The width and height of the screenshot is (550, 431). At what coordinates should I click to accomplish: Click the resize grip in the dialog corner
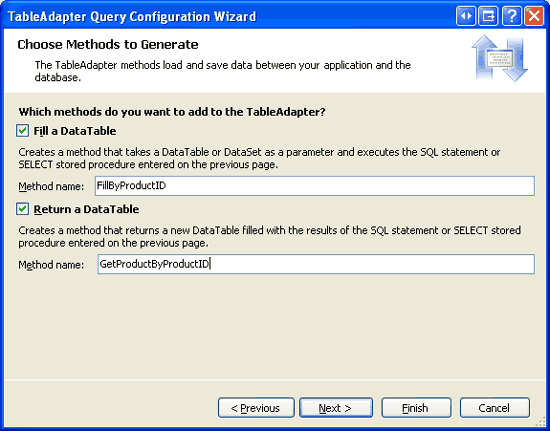[x=541, y=422]
